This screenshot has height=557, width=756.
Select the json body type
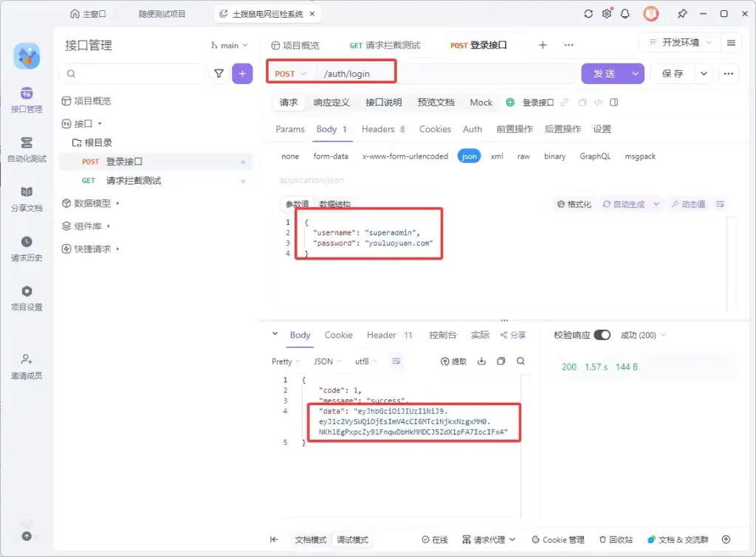(469, 156)
